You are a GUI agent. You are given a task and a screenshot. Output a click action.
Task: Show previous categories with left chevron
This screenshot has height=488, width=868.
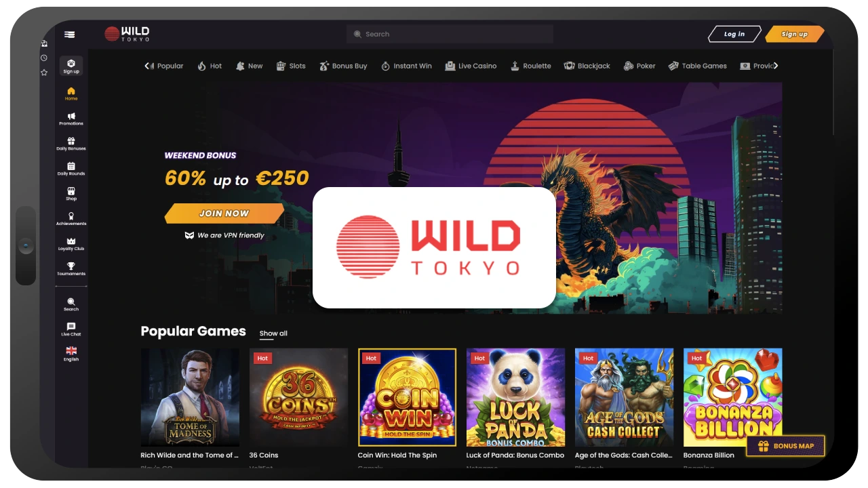click(147, 66)
